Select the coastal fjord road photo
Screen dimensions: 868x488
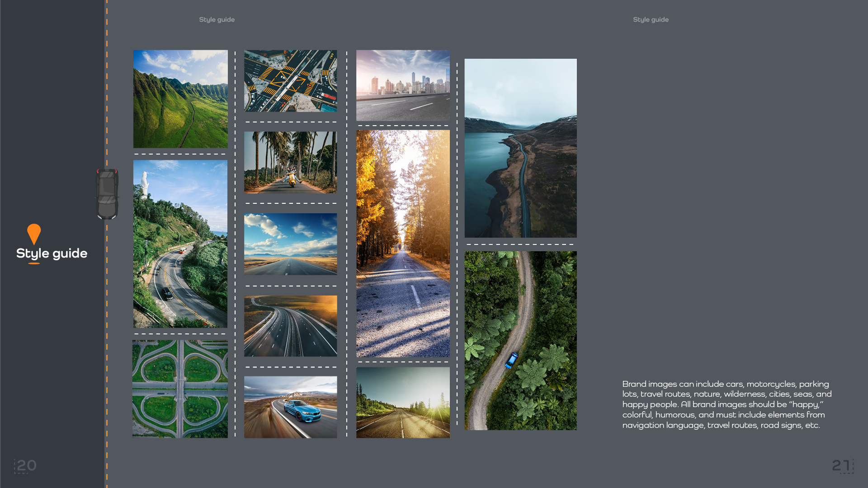tap(520, 148)
